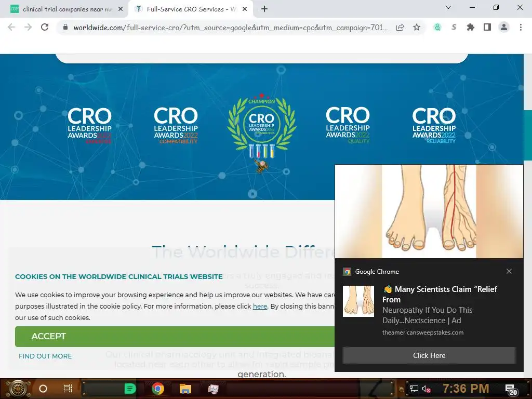Follow the 'here' cookie policy link

(x=260, y=306)
